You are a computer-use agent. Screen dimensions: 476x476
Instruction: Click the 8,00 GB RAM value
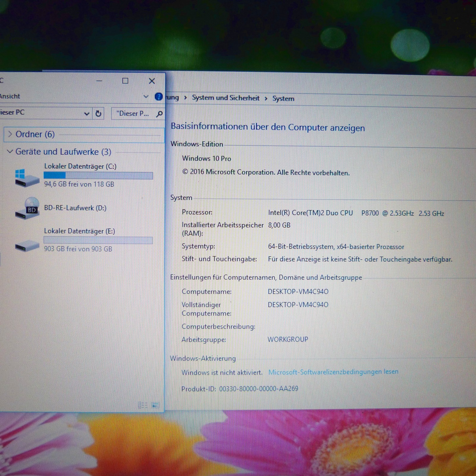279,225
